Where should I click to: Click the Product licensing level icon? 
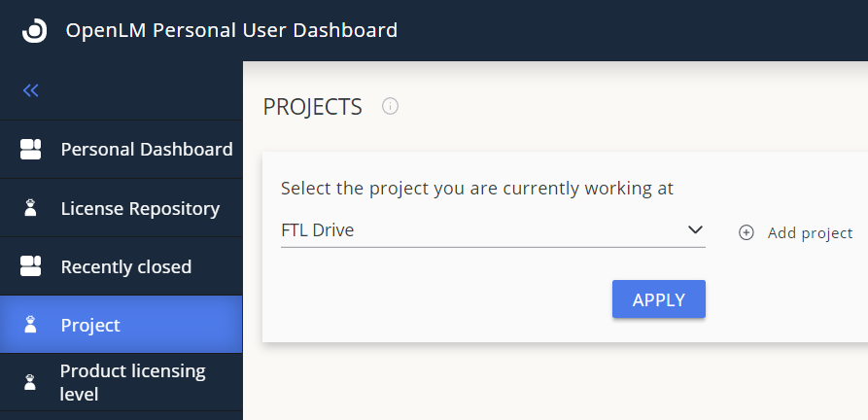(30, 382)
